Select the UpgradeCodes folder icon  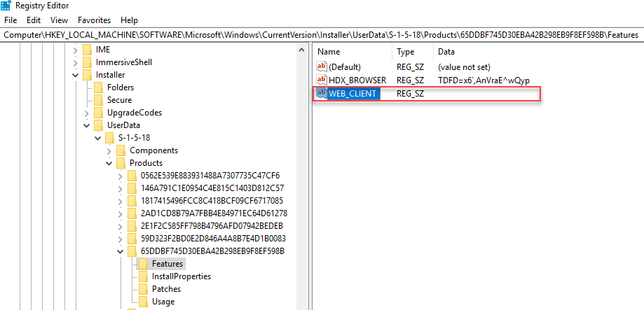coord(98,113)
